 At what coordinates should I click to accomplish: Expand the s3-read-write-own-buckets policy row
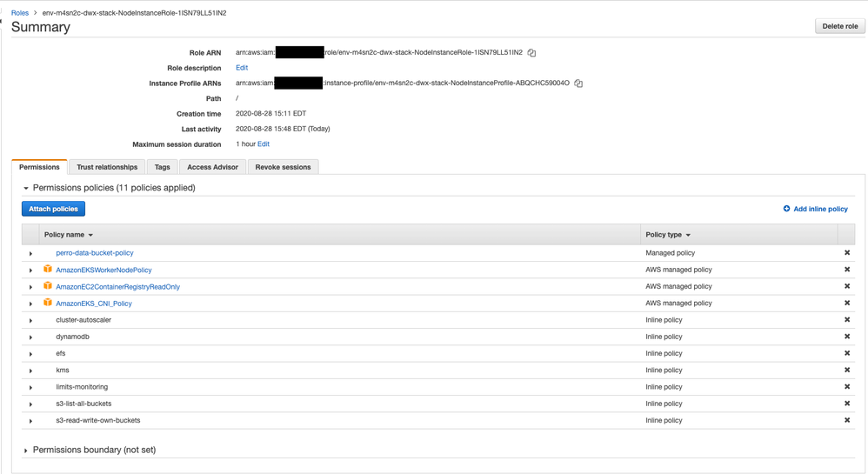[31, 421]
